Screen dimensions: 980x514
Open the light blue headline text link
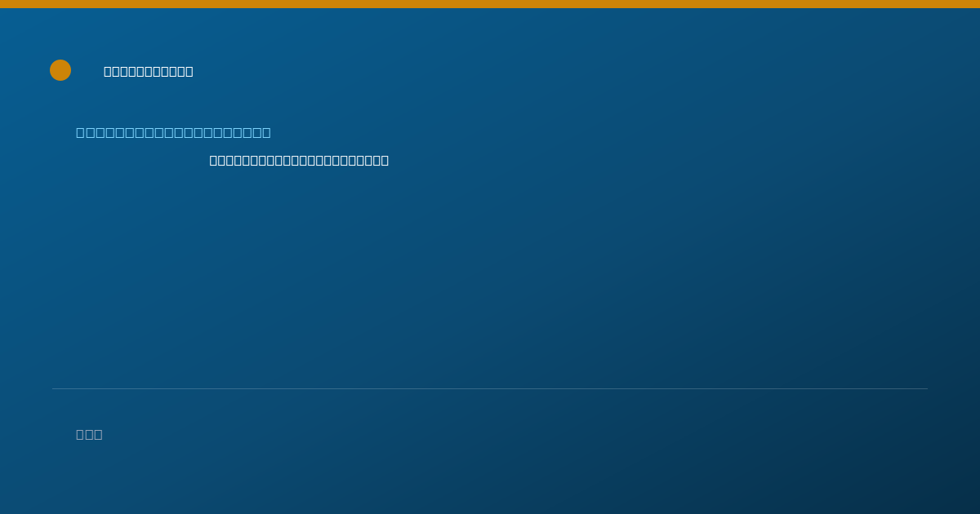(173, 132)
